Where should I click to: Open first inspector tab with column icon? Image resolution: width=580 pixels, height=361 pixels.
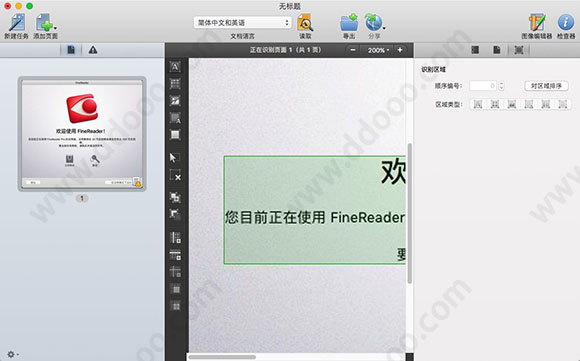tap(475, 50)
